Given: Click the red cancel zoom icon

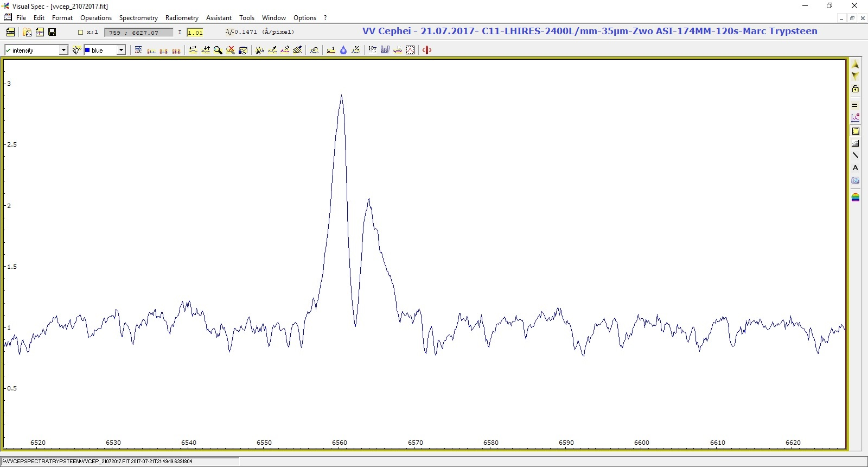Looking at the screenshot, I should tap(231, 50).
